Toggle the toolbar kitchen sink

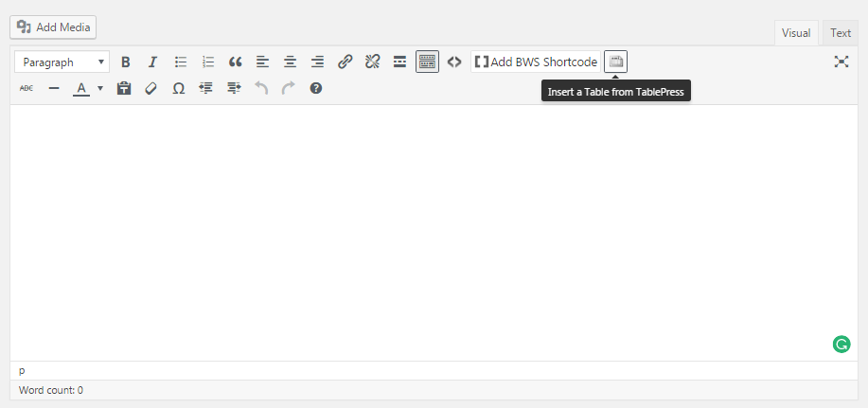pos(427,62)
